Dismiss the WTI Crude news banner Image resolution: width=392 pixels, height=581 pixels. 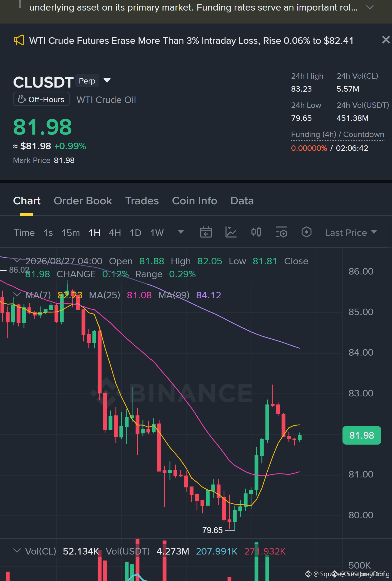[x=386, y=40]
